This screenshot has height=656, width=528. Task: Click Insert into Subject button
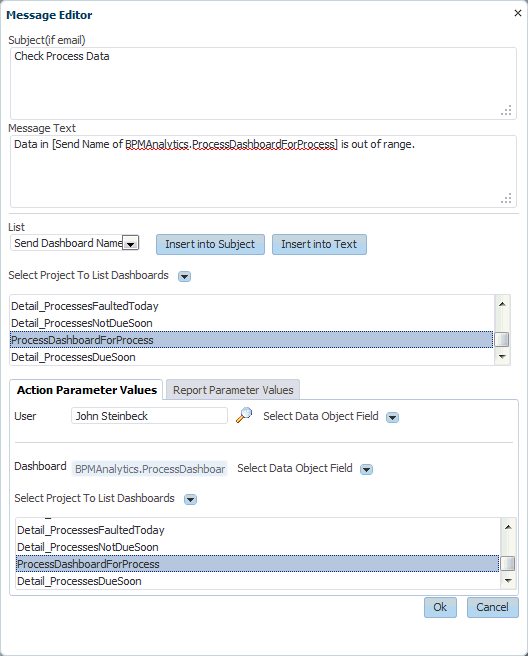click(x=210, y=244)
